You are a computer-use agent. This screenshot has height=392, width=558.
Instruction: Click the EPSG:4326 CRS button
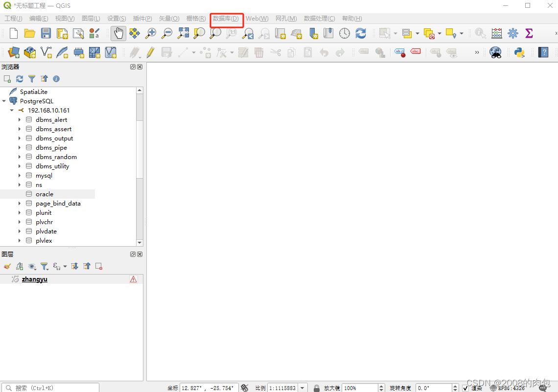pyautogui.click(x=508, y=388)
